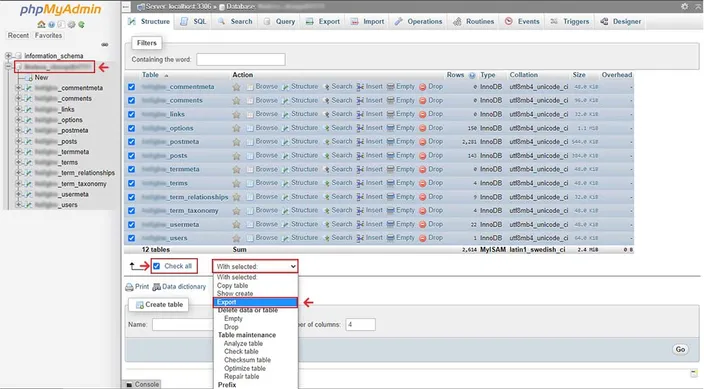The image size is (704, 389).
Task: Select Export in With selected menu
Action: 255,302
